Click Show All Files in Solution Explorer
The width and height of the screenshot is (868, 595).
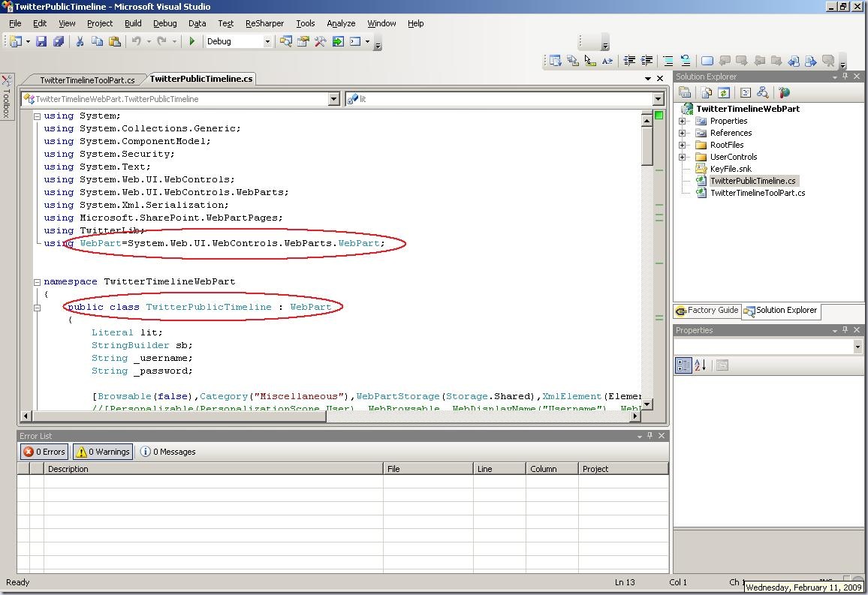coord(707,92)
